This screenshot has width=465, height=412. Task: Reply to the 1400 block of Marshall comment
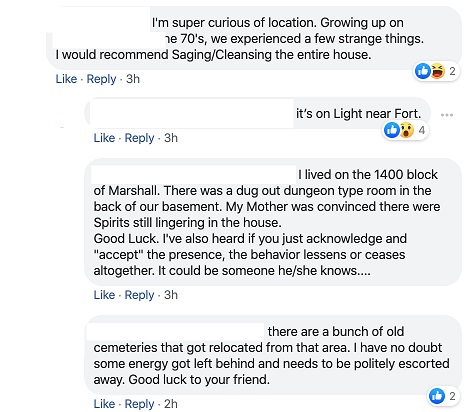pos(139,295)
